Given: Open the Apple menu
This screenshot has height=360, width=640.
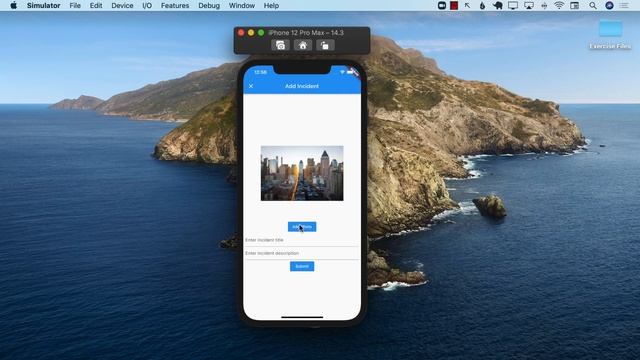Looking at the screenshot, I should pos(13,6).
